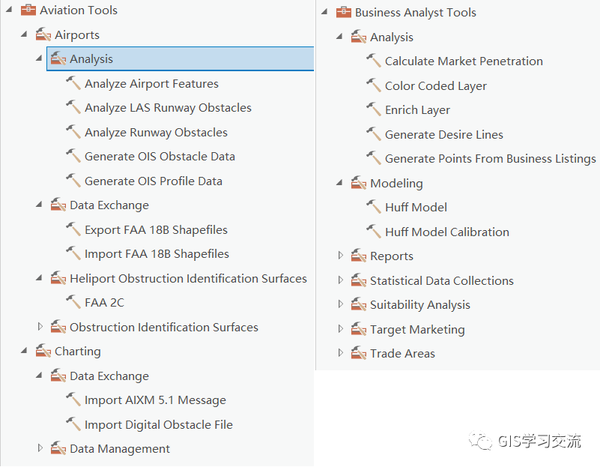Expand the Reports toolset
The width and height of the screenshot is (600, 467).
[340, 256]
